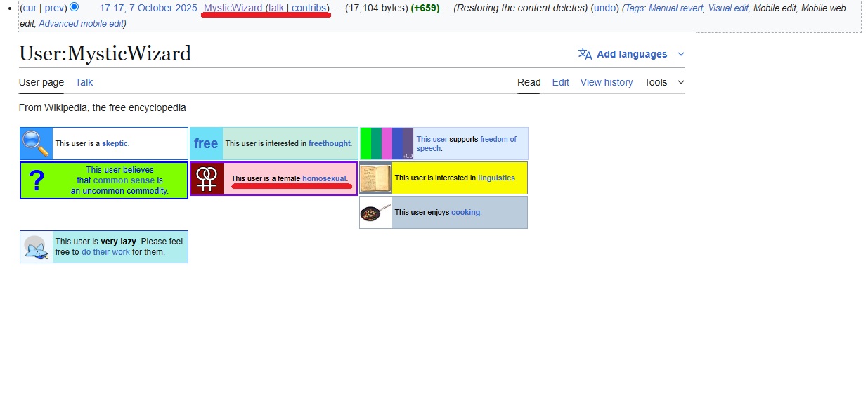
Task: Open the View history tab
Action: 607,82
